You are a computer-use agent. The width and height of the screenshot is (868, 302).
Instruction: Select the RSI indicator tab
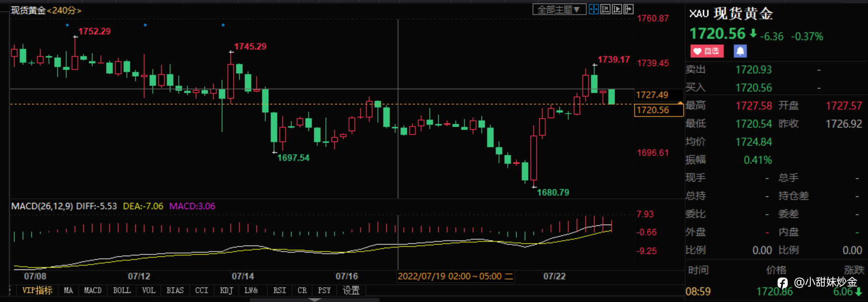pos(279,290)
